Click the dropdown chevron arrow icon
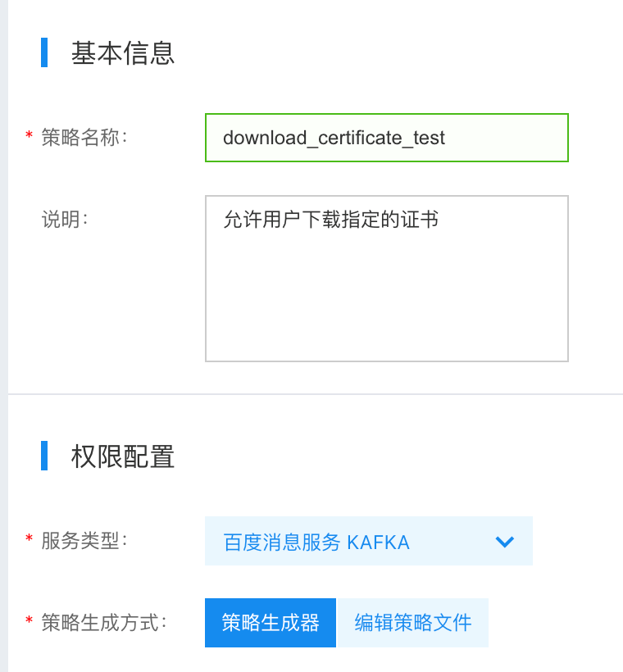The height and width of the screenshot is (672, 623). point(505,542)
